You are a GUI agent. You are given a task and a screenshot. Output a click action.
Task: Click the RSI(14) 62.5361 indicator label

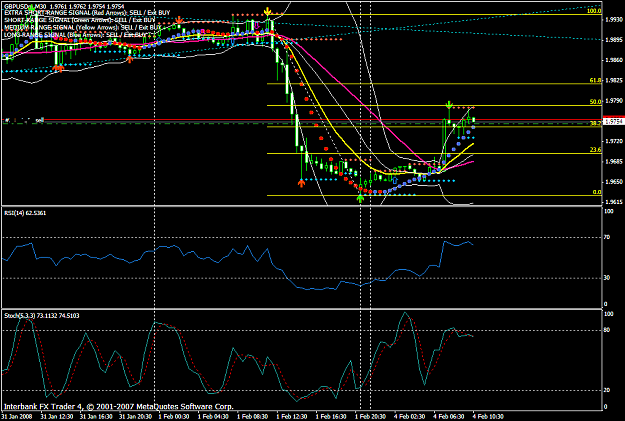tap(25, 213)
